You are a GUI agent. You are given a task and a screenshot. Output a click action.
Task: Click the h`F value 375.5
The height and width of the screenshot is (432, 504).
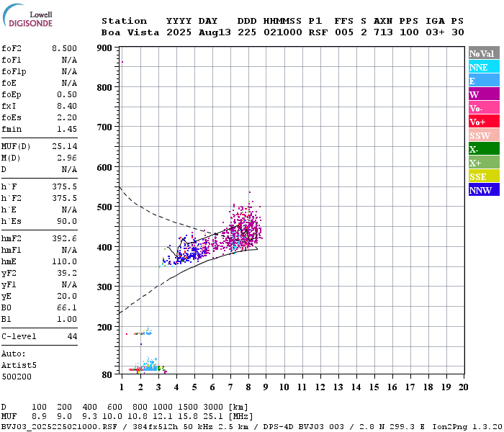[x=64, y=186]
